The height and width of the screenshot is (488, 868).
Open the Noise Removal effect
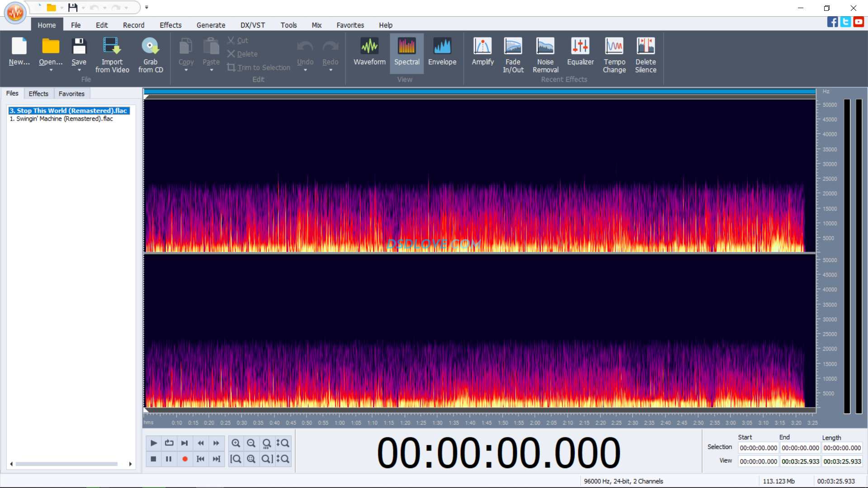(x=545, y=55)
